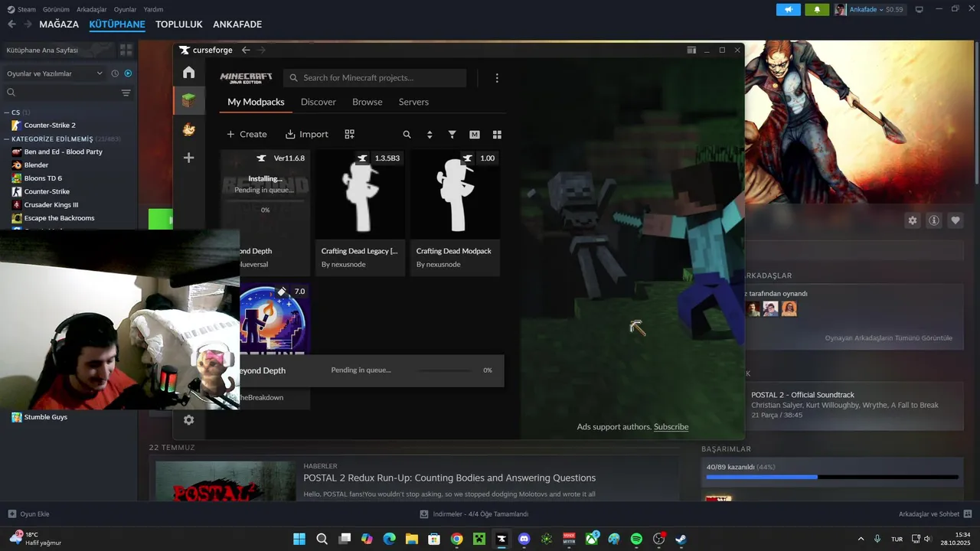Open the Görünüm menu in Steam

[56, 9]
